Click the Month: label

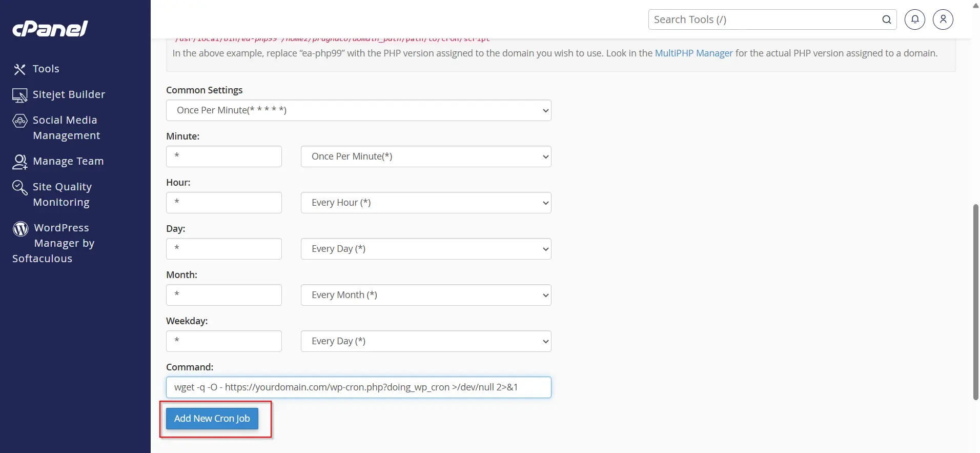pos(182,275)
